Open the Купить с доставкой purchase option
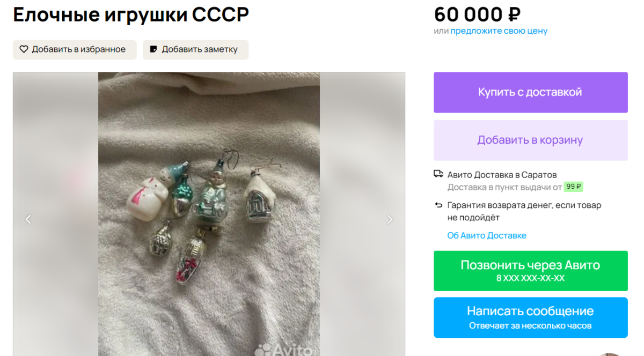 coord(530,92)
